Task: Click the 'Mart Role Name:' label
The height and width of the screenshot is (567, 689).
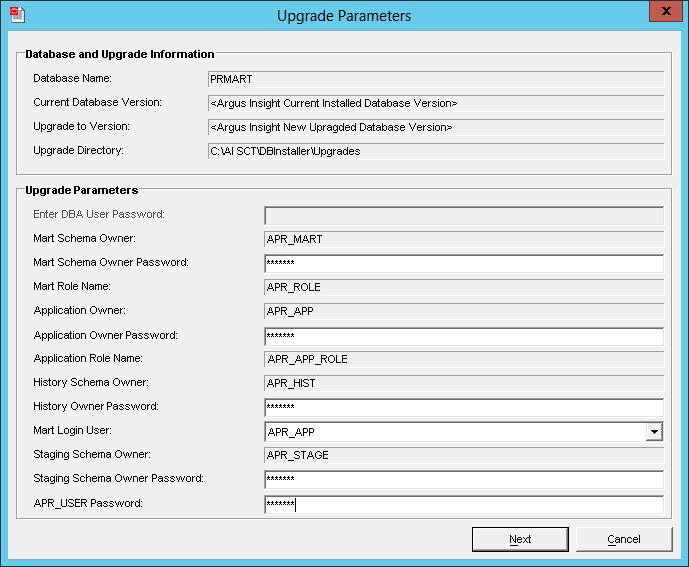Action: point(72,286)
